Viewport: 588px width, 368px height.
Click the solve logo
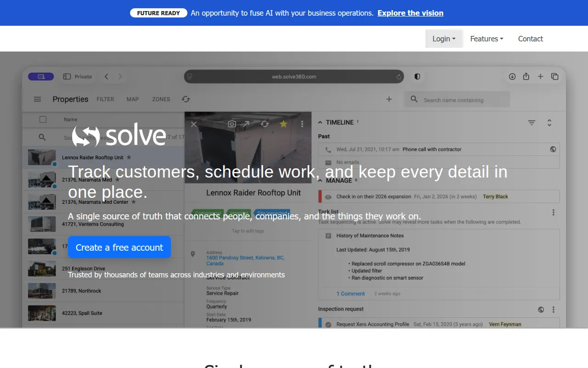pyautogui.click(x=119, y=135)
